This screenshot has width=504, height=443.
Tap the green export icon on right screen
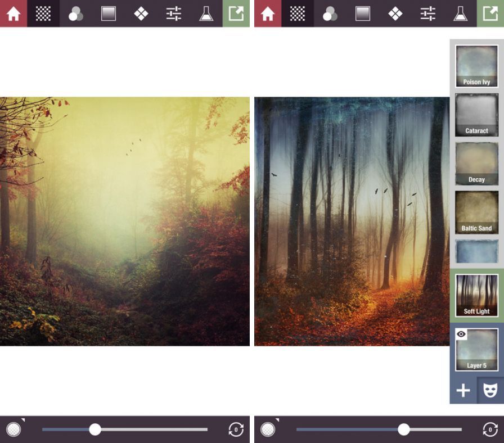pos(490,13)
